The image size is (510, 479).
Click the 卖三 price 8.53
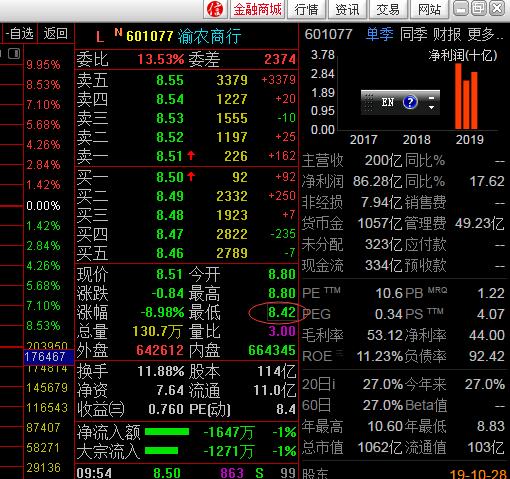point(170,118)
